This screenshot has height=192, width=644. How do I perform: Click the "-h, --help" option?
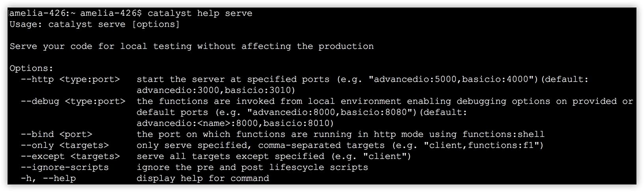(x=48, y=179)
